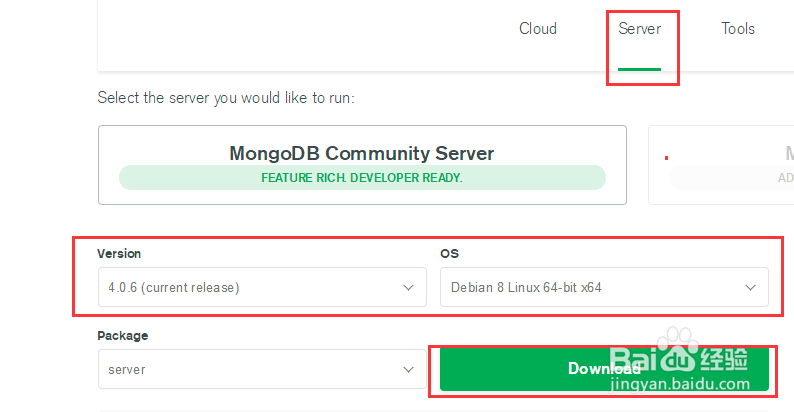Select the partially visible card on the right
794x412 pixels.
coord(722,165)
